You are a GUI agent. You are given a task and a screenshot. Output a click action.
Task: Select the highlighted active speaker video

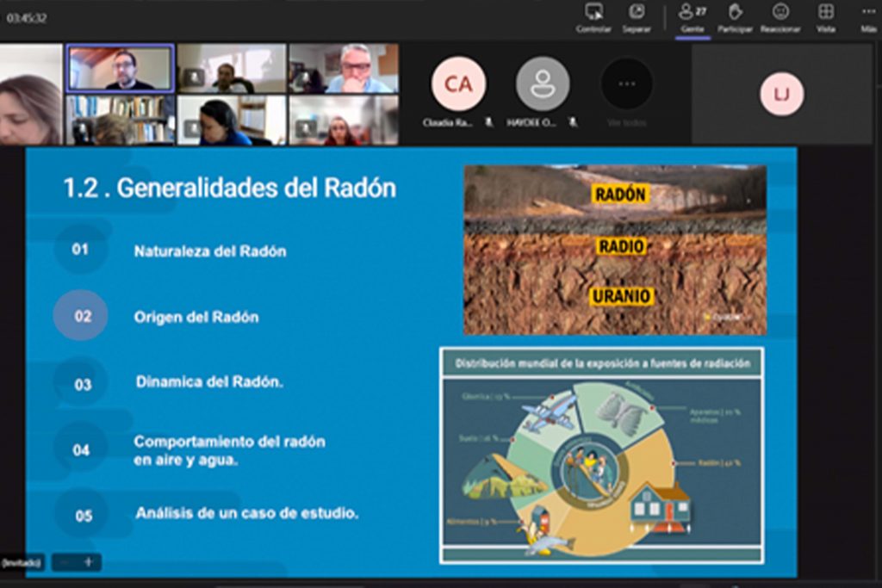[x=121, y=69]
